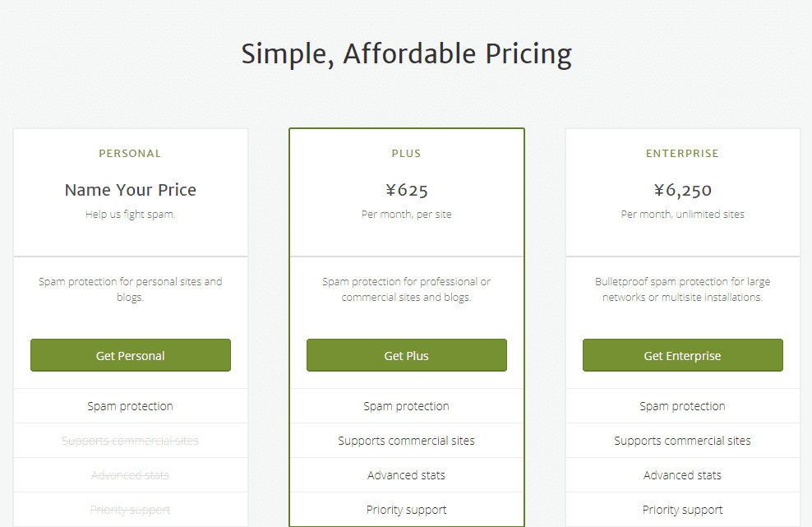Click the Per month, unlimited sites text
This screenshot has width=812, height=527.
click(682, 215)
